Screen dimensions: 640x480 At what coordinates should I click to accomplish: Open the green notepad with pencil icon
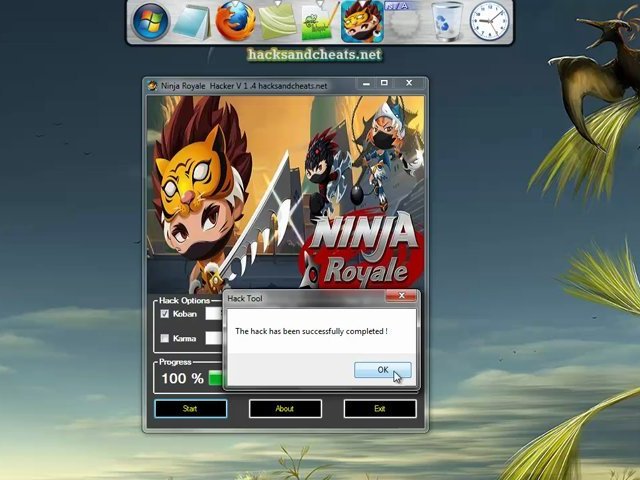(x=317, y=21)
